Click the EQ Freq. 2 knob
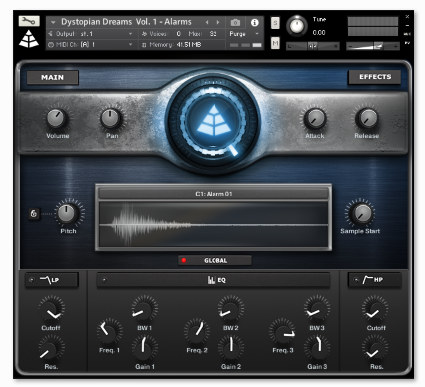Viewport: 425px width, 387px height. (196, 331)
